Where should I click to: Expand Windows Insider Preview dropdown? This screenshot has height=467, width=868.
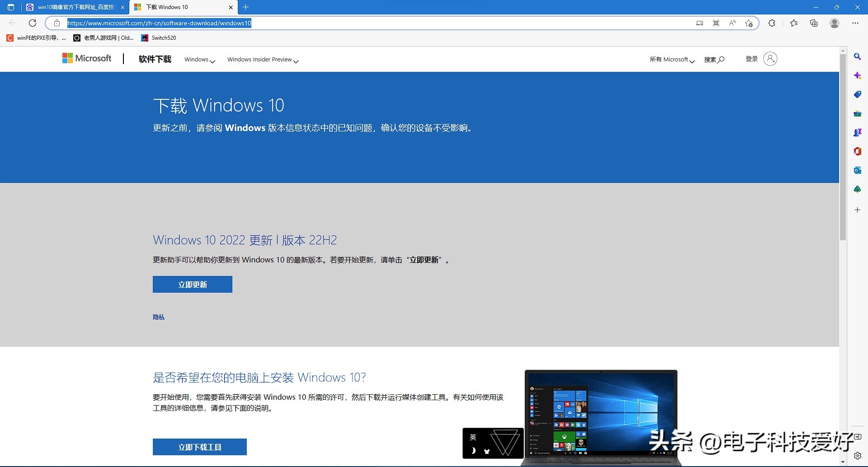tap(263, 60)
